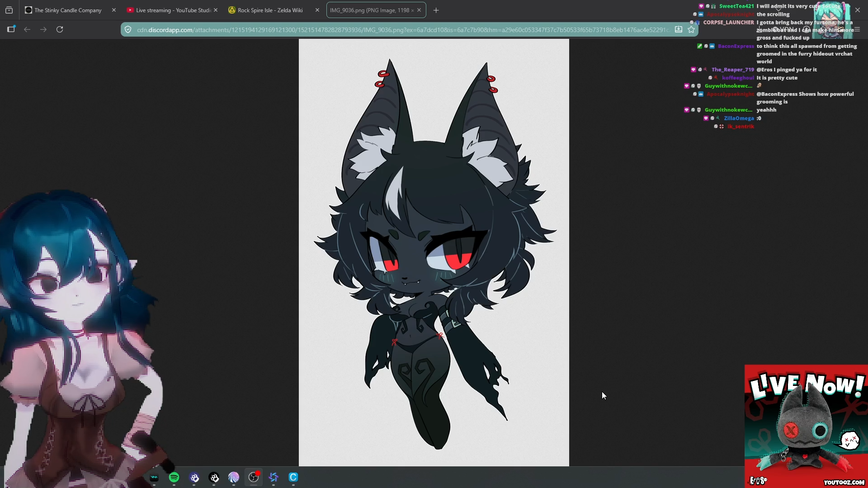868x488 pixels.
Task: Close the YouTube Studio tab
Action: [216, 10]
